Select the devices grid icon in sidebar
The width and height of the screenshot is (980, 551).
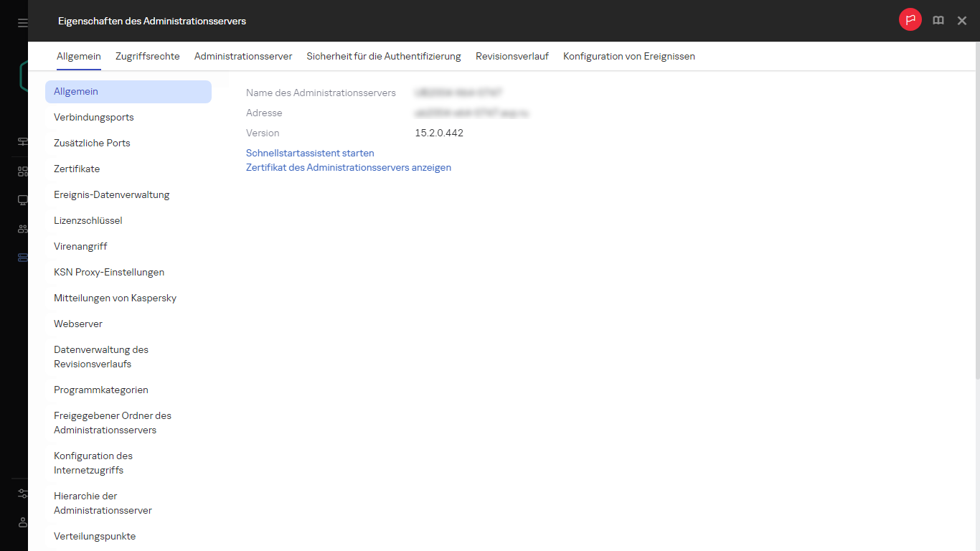tap(21, 171)
